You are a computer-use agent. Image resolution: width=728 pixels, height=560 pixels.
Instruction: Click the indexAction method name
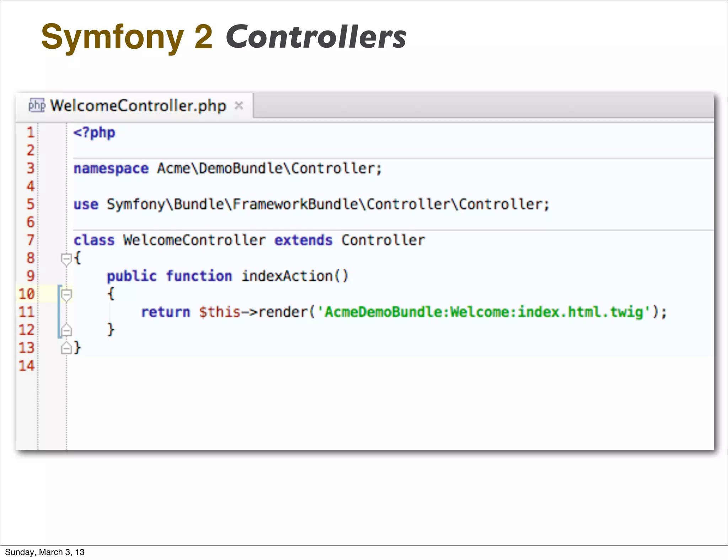[x=287, y=276]
